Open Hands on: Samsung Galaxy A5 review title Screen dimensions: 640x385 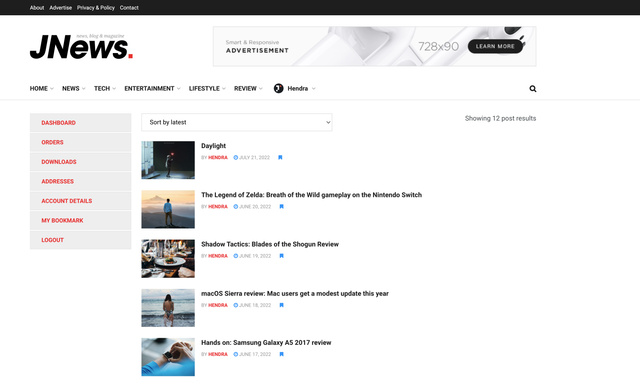pos(266,343)
